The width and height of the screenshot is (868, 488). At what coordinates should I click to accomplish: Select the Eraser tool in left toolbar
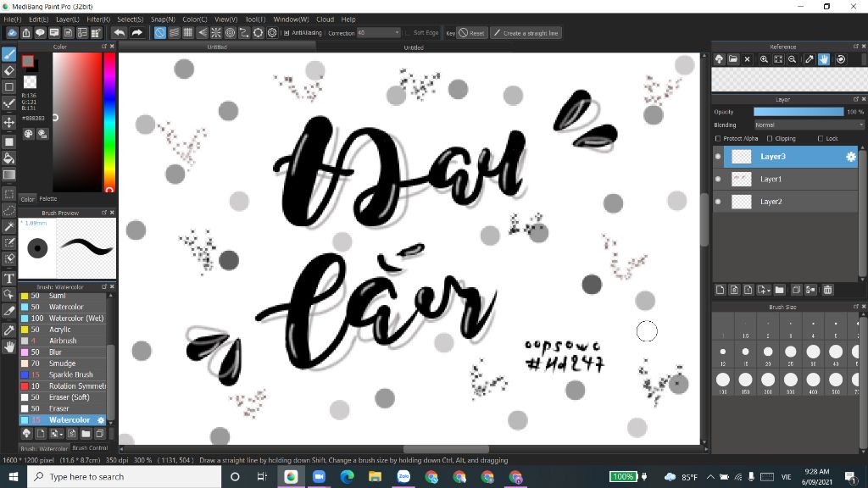pyautogui.click(x=8, y=70)
